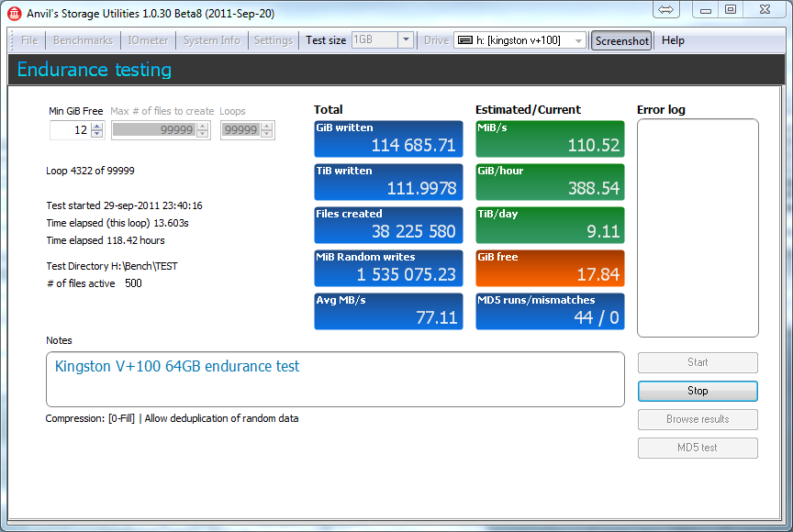Image resolution: width=793 pixels, height=532 pixels.
Task: Click the drive icon in the Drive selector
Action: (x=465, y=40)
